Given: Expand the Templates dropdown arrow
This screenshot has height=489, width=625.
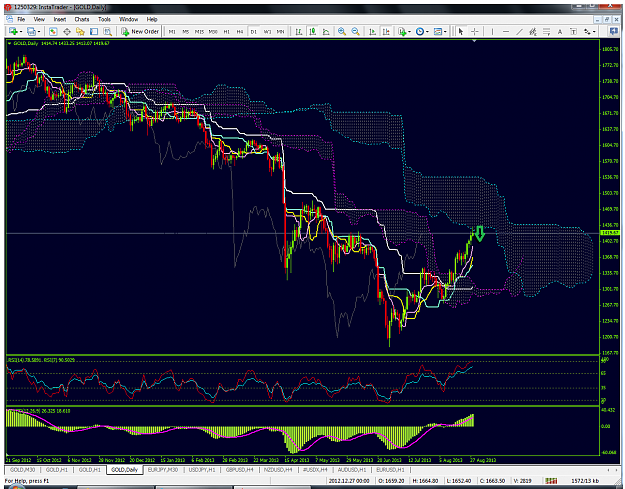Looking at the screenshot, I should [x=445, y=31].
